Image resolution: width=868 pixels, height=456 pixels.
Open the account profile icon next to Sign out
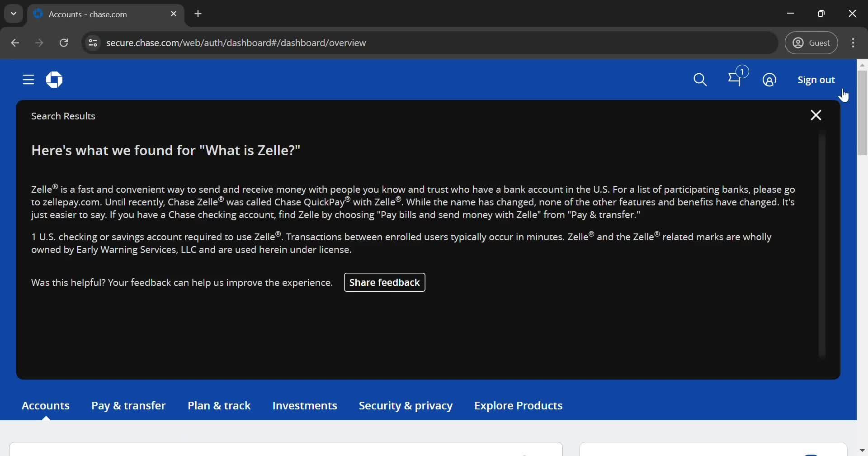pyautogui.click(x=770, y=80)
